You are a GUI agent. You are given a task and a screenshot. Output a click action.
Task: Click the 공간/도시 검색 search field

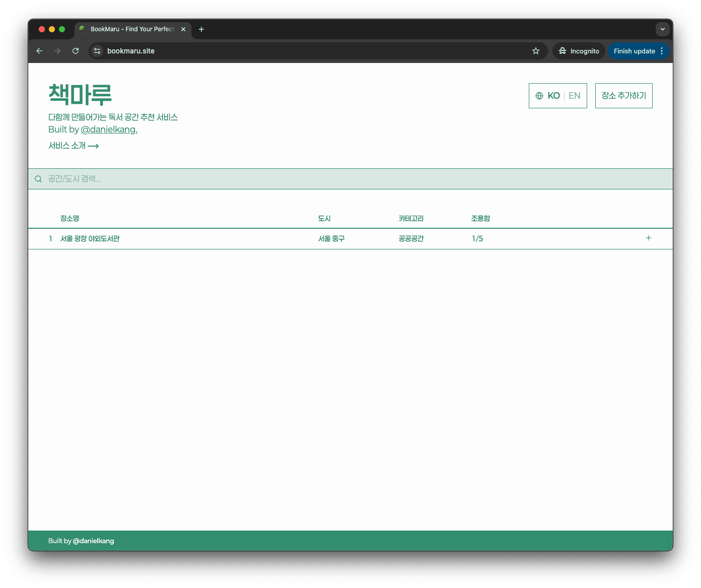click(302, 179)
